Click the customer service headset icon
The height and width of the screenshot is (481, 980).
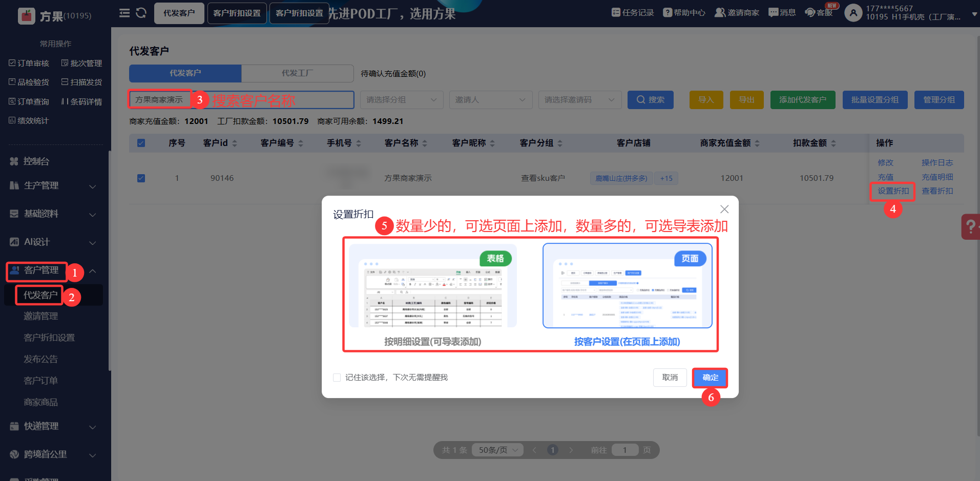(810, 13)
